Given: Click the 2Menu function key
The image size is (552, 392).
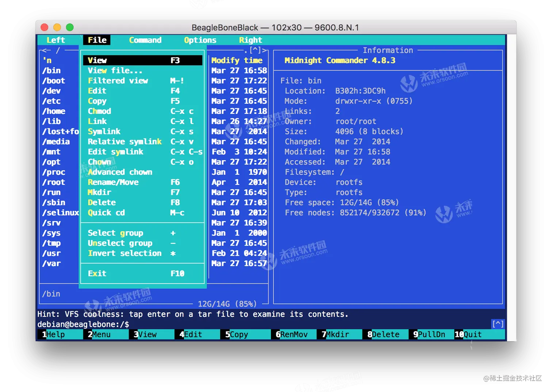Looking at the screenshot, I should click(106, 334).
